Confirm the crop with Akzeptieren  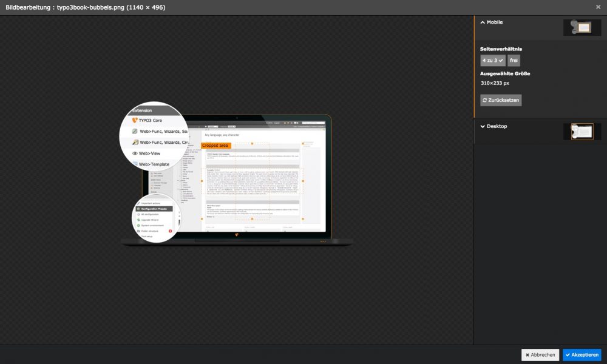tap(582, 355)
